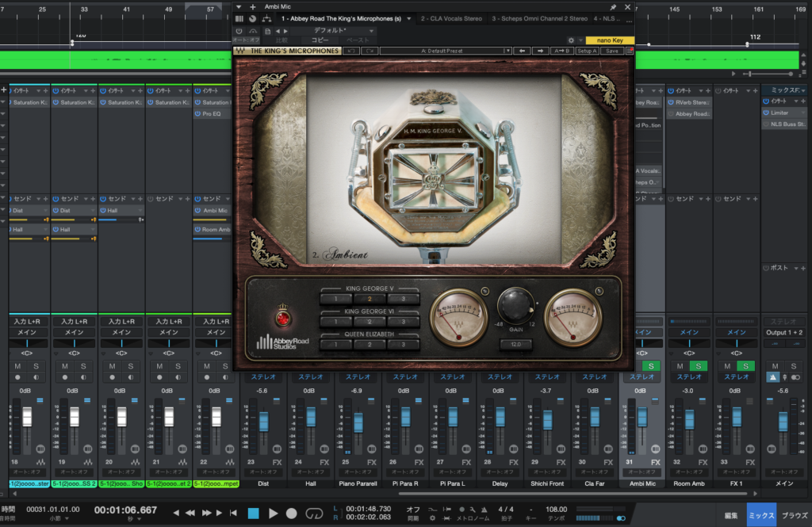Select King George V microphone 1
The height and width of the screenshot is (527, 812).
tap(335, 299)
